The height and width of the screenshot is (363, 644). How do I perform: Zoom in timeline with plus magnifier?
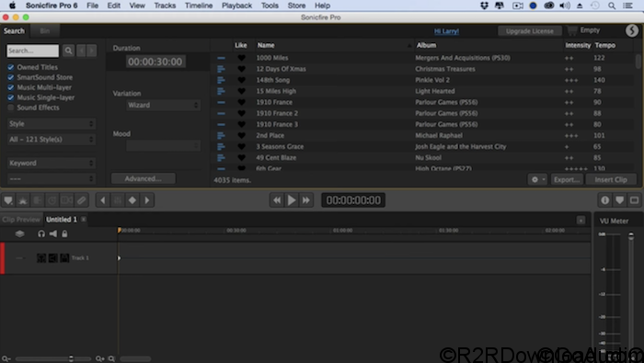99,358
